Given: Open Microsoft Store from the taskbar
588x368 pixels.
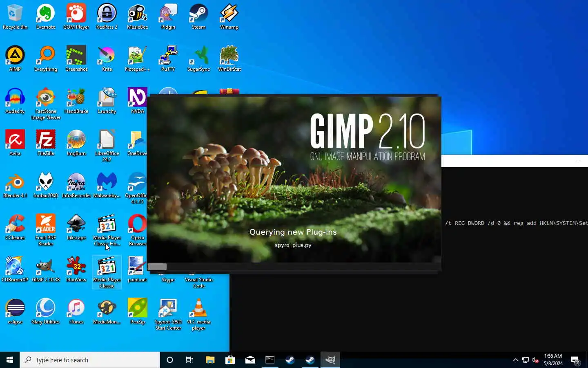Looking at the screenshot, I should [230, 360].
